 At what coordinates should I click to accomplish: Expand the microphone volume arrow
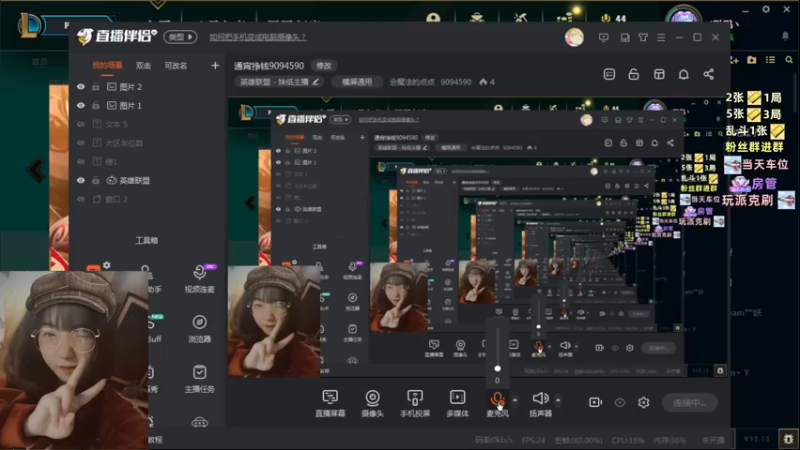[515, 401]
